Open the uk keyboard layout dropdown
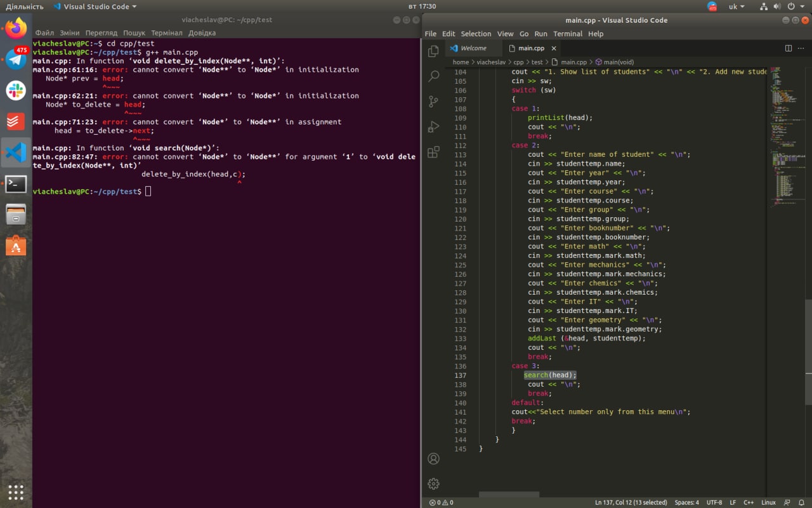This screenshot has height=508, width=812. tap(737, 6)
